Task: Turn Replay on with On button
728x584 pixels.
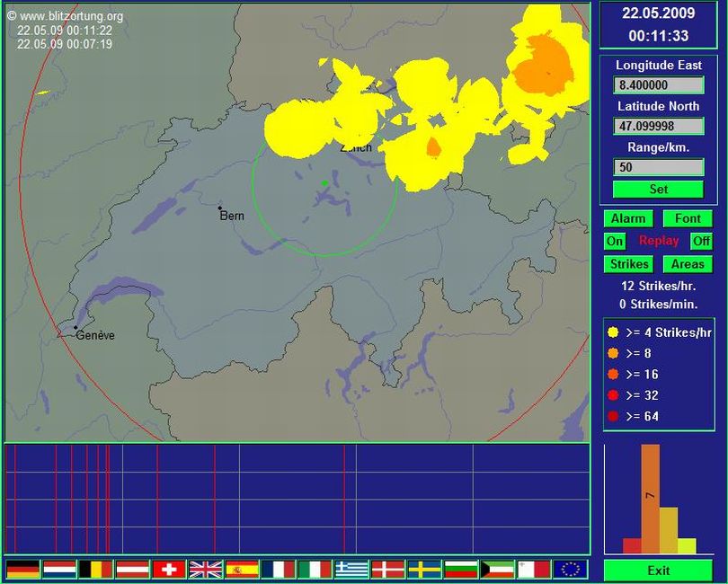Action: [x=615, y=241]
